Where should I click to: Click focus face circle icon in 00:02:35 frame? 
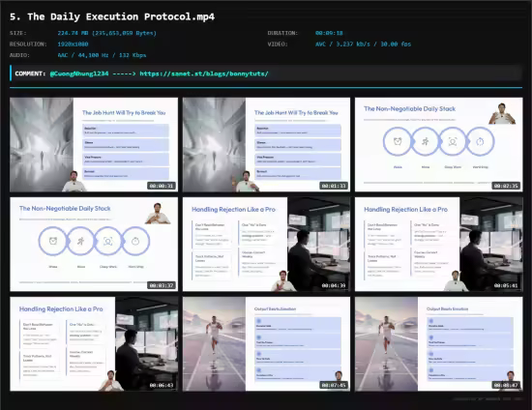(453, 141)
